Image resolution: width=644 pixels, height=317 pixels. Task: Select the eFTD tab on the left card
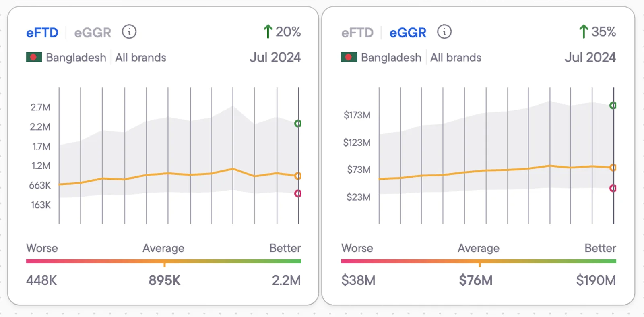42,32
